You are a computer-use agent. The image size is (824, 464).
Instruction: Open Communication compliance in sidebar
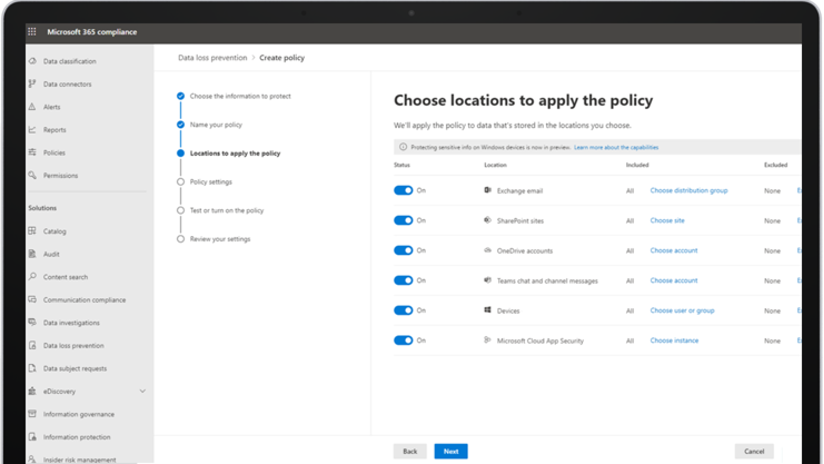point(85,300)
